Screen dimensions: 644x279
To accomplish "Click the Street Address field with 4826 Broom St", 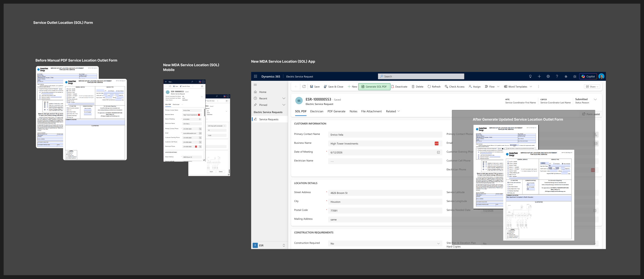I will coord(385,193).
